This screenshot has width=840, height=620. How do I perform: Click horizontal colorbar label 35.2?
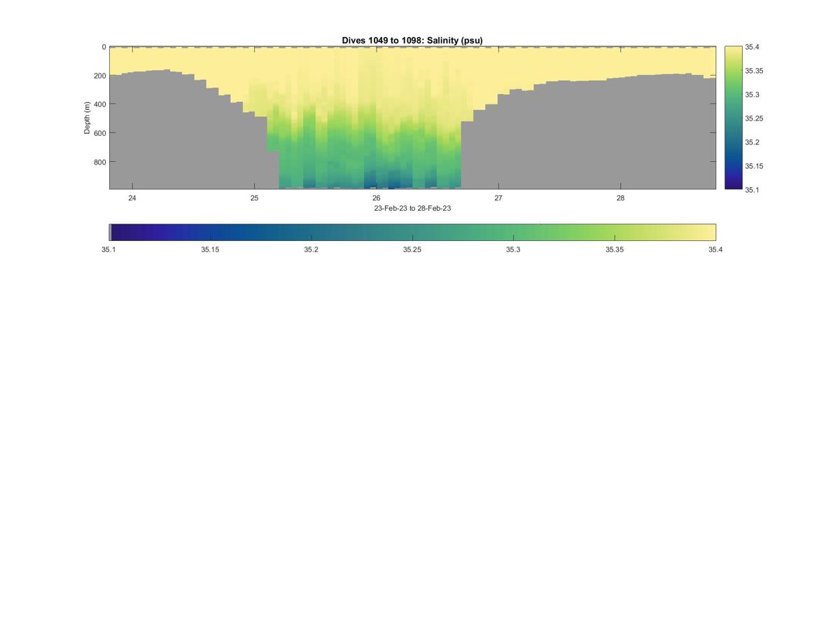tap(311, 249)
